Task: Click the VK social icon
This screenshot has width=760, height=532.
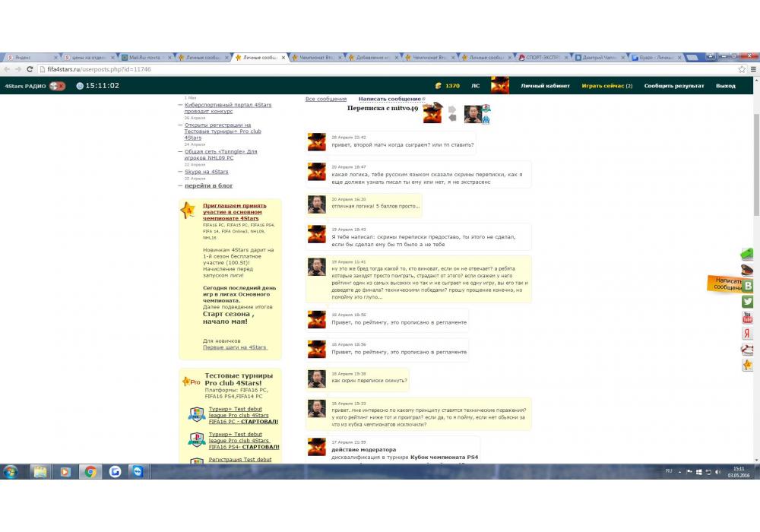Action: (748, 286)
